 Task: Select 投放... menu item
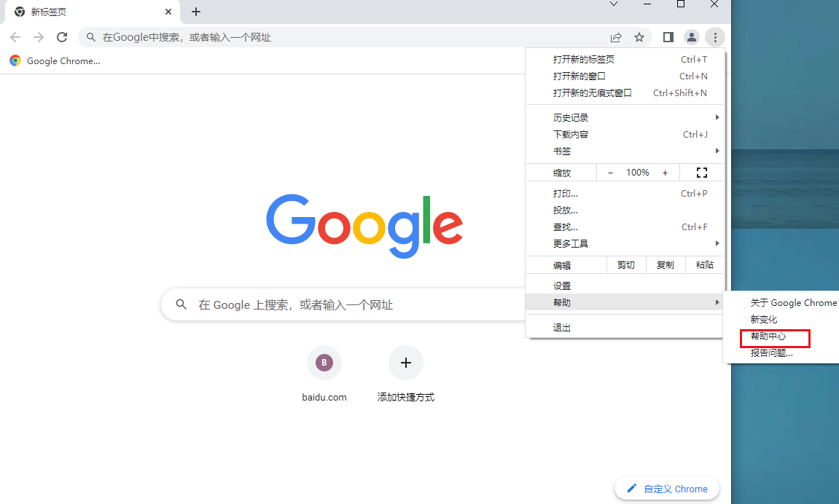click(625, 210)
